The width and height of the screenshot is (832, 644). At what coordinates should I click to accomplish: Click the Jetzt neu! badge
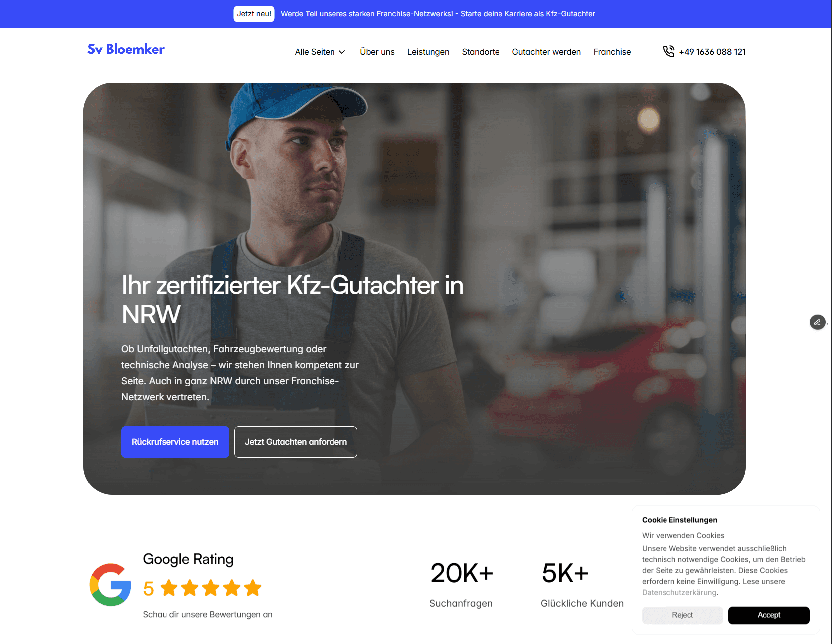254,14
